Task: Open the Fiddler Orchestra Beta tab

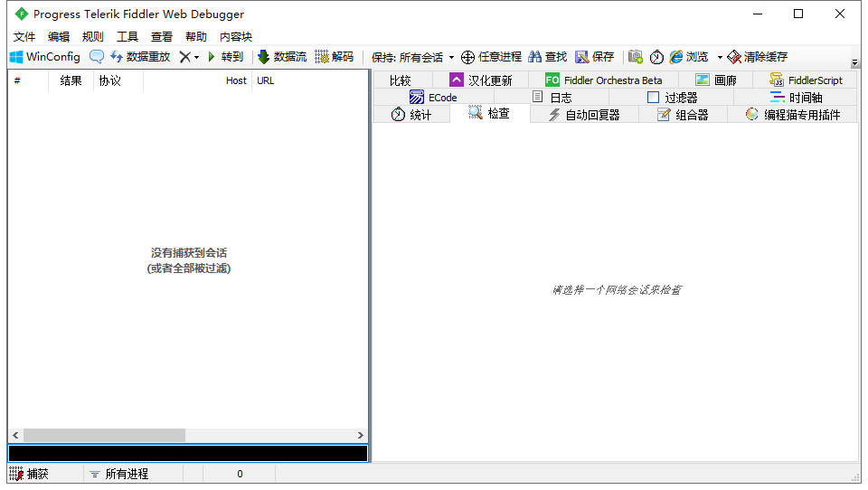Action: click(603, 80)
